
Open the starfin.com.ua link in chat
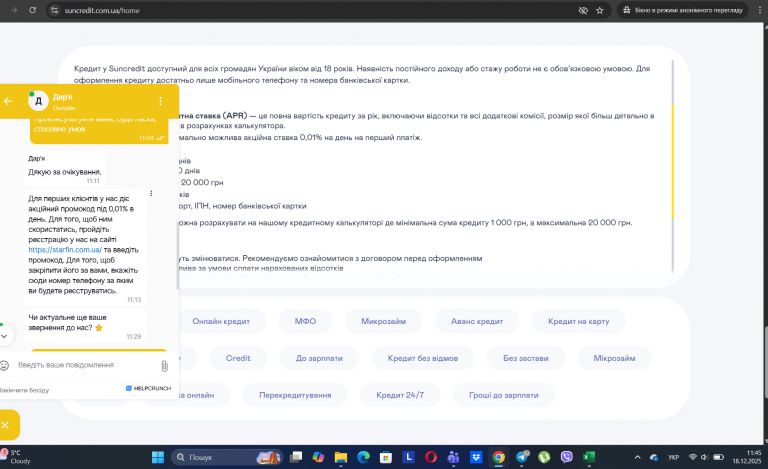[65, 250]
